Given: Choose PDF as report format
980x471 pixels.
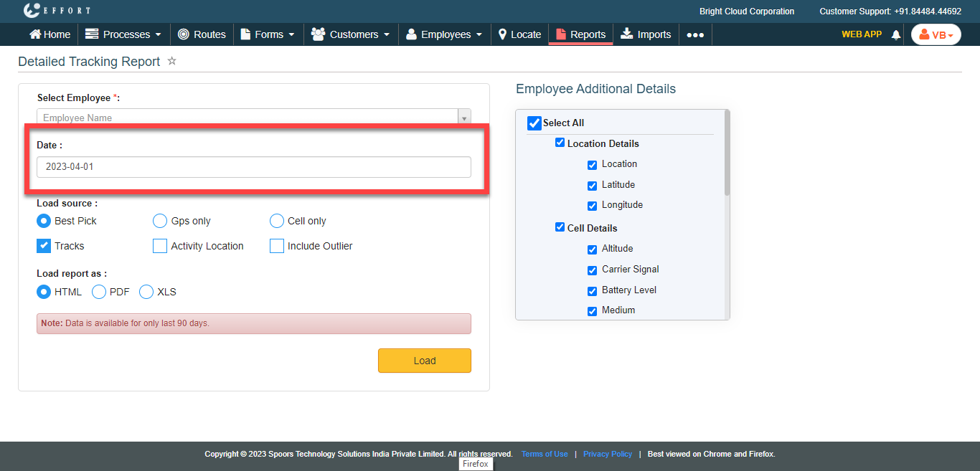Looking at the screenshot, I should (x=98, y=292).
